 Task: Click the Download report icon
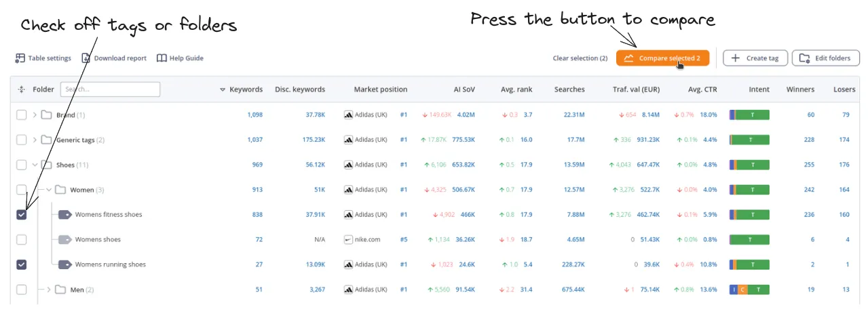coord(87,58)
